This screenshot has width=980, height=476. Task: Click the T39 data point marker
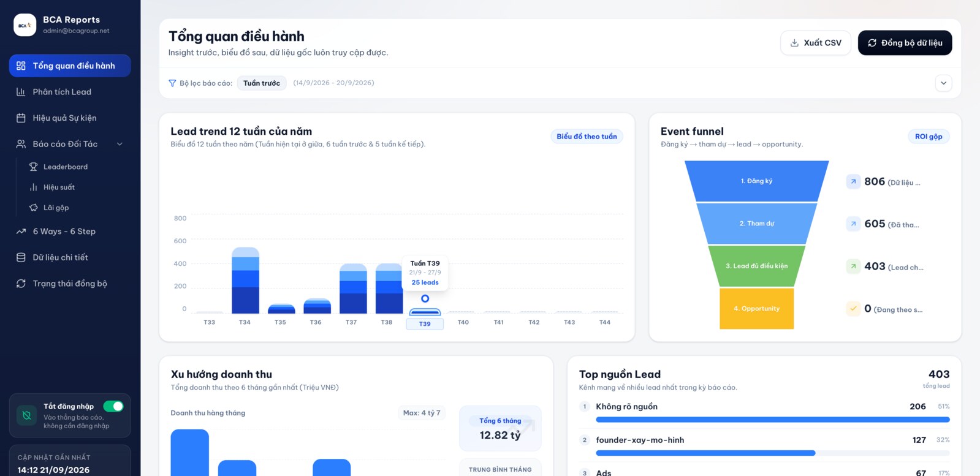coord(425,298)
